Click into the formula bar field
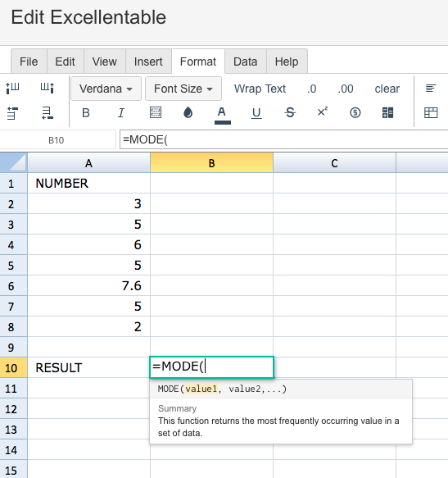The image size is (448, 478). click(283, 139)
